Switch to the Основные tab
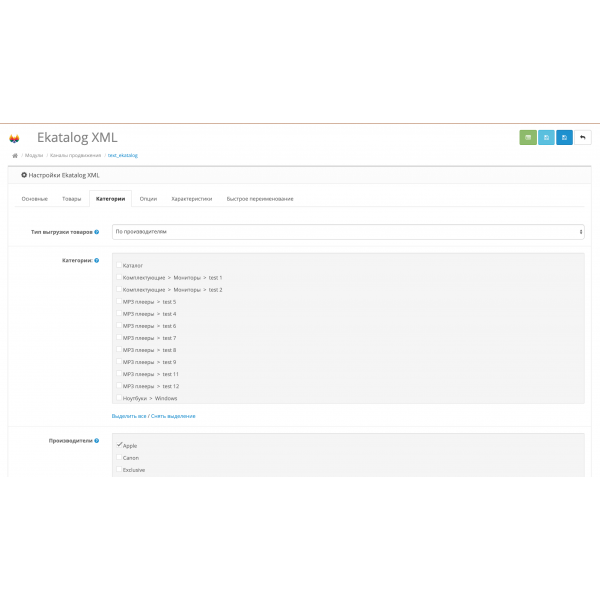Screen dimensions: 600x600 tap(34, 199)
